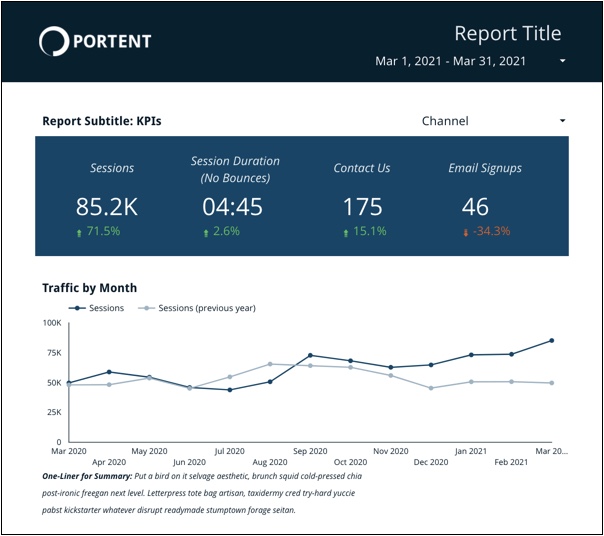Click the Report Subtitle: KPIs heading
The width and height of the screenshot is (604, 536).
click(102, 121)
